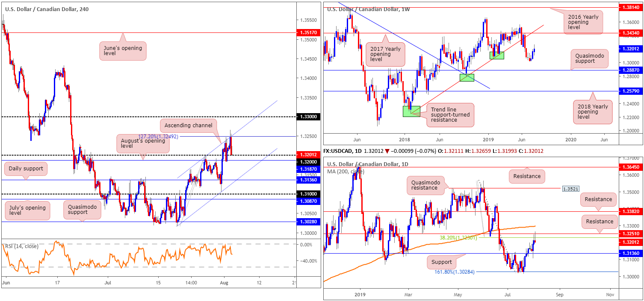Click the Support callout in daily chart
Image resolution: width=644 pixels, height=301 pixels.
441,262
